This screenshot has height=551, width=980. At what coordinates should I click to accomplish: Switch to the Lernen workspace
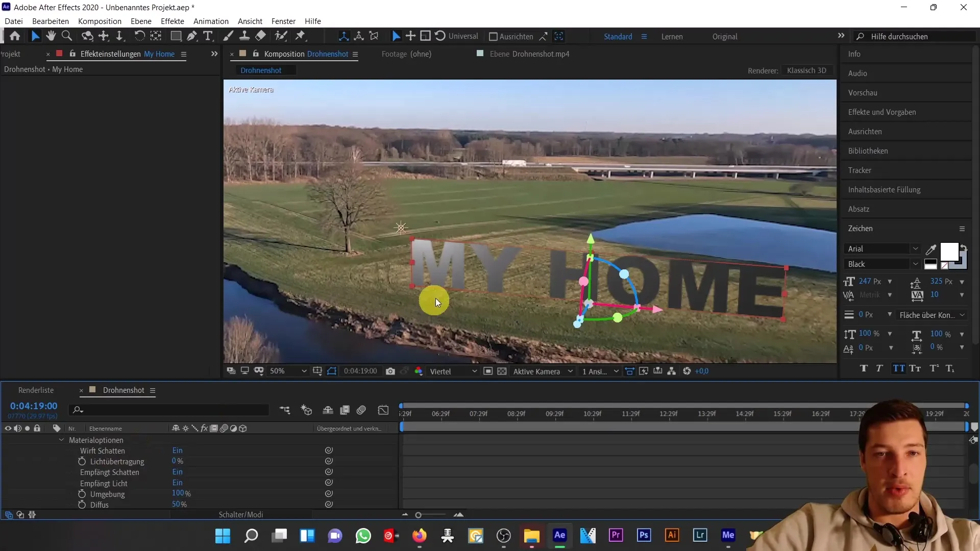[672, 37]
